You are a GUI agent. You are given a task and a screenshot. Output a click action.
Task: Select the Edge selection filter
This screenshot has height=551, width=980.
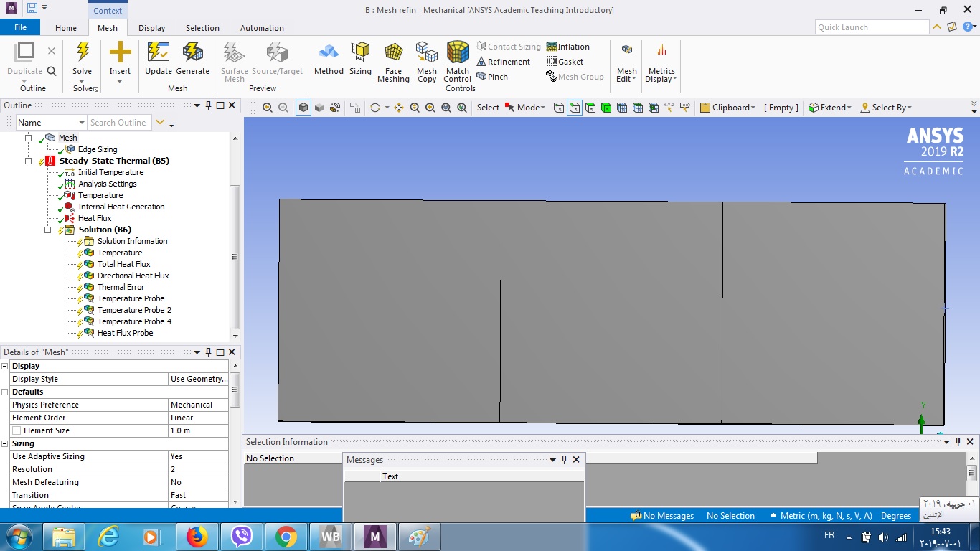[575, 108]
